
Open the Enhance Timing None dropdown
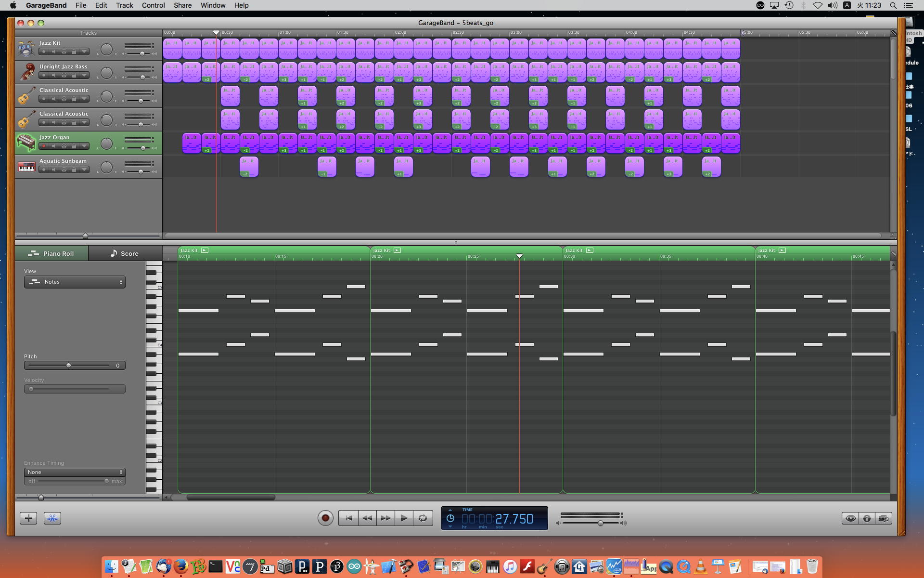(x=75, y=472)
